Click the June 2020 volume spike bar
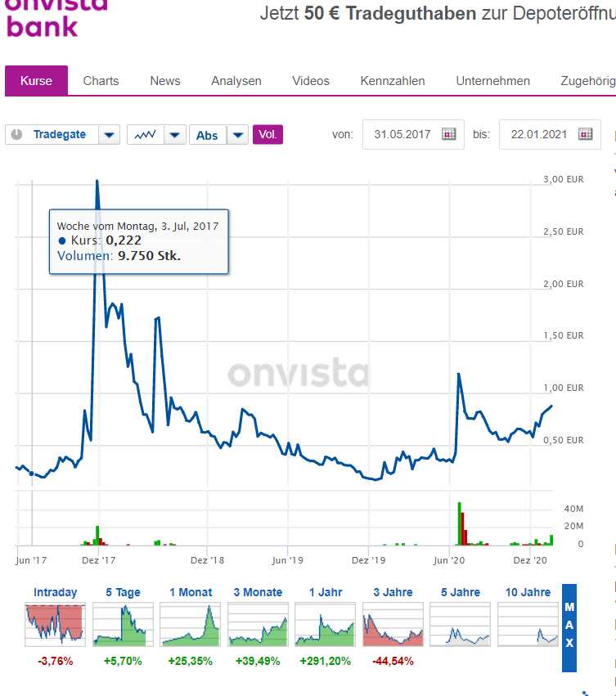The width and height of the screenshot is (616, 696). 459,523
